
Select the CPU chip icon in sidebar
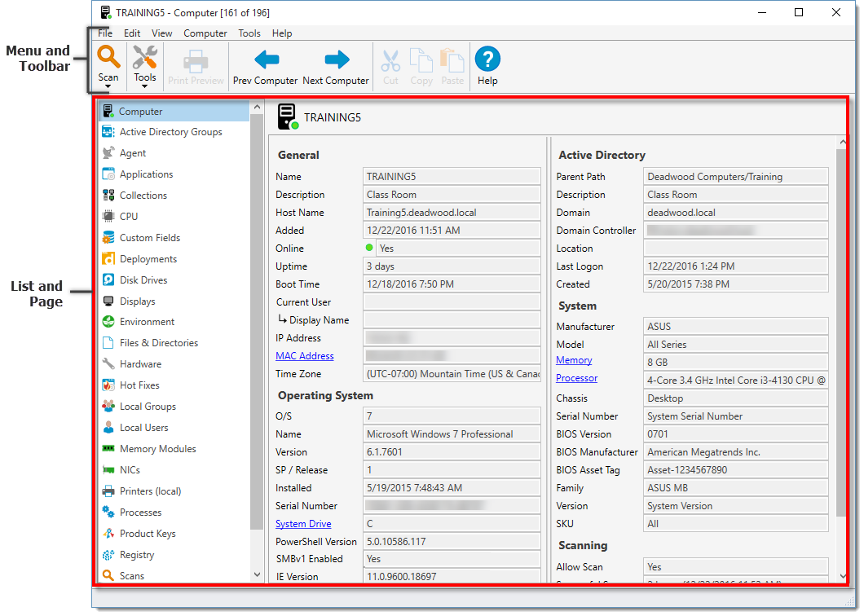(x=108, y=217)
